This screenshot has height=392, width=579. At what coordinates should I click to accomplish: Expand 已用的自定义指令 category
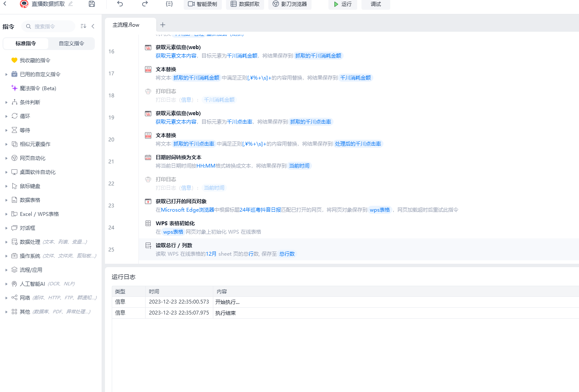[6, 75]
